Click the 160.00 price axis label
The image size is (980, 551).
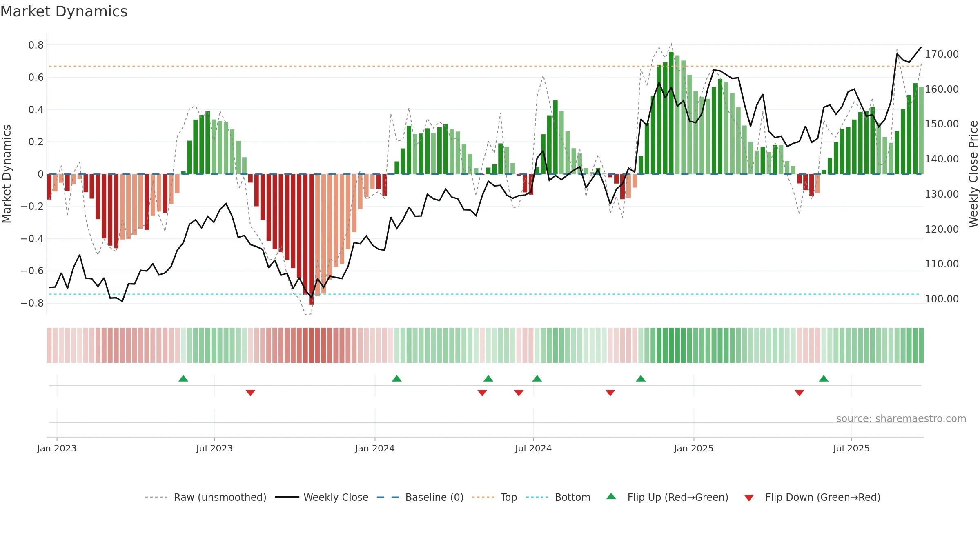click(x=942, y=89)
